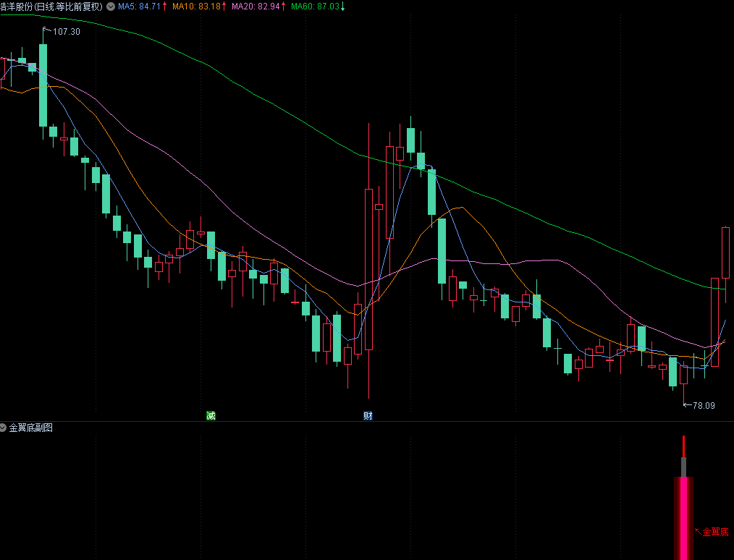Click the green down arrow beside MA60
Viewport: 734px width, 560px height.
click(x=342, y=7)
